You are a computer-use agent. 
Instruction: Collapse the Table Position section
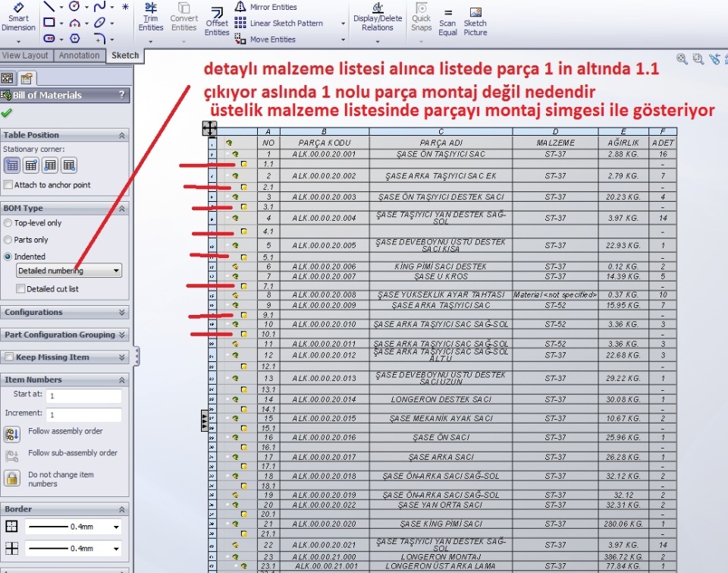click(x=121, y=135)
